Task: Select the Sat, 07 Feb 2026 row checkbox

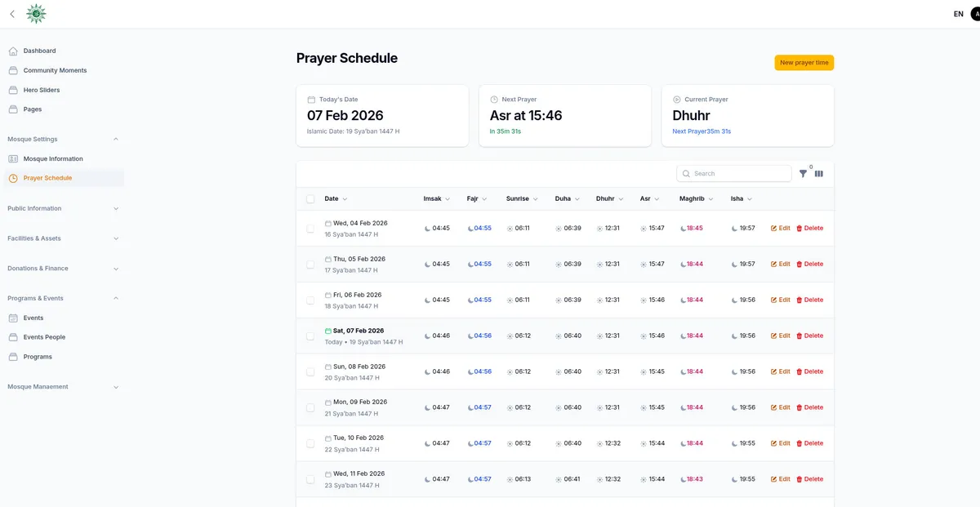Action: coord(310,336)
